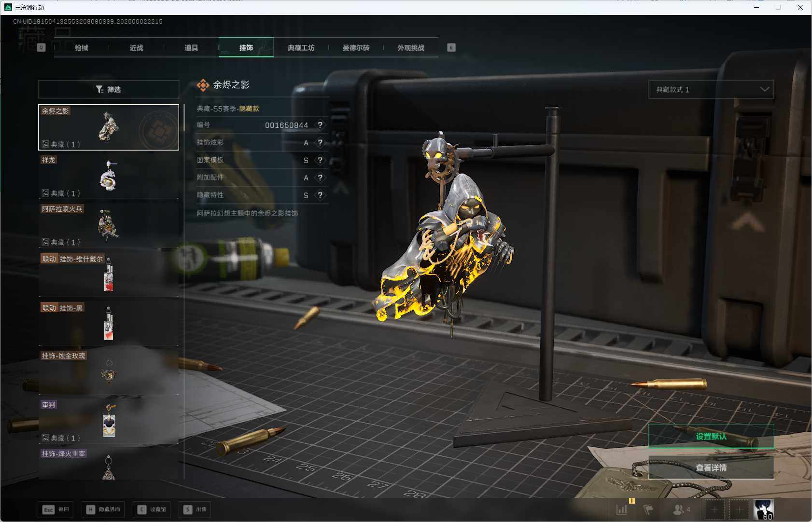Image resolution: width=812 pixels, height=522 pixels.
Task: Switch to the 近战 melee tab
Action: coord(136,48)
